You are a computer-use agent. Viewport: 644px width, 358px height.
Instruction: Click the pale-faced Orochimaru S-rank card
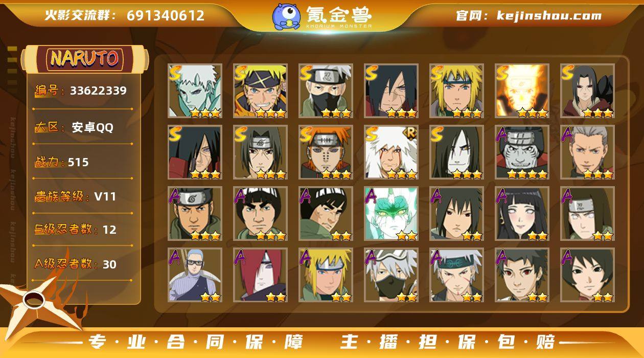[x=457, y=152]
